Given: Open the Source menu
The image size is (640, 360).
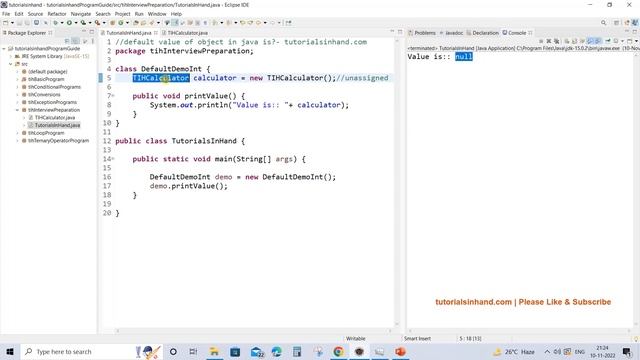Looking at the screenshot, I should pyautogui.click(x=35, y=14).
